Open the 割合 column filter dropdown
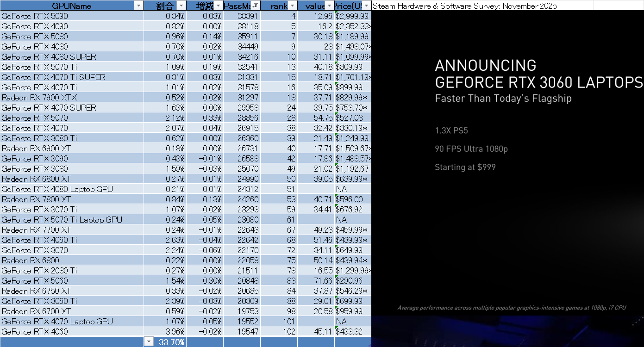 point(181,6)
